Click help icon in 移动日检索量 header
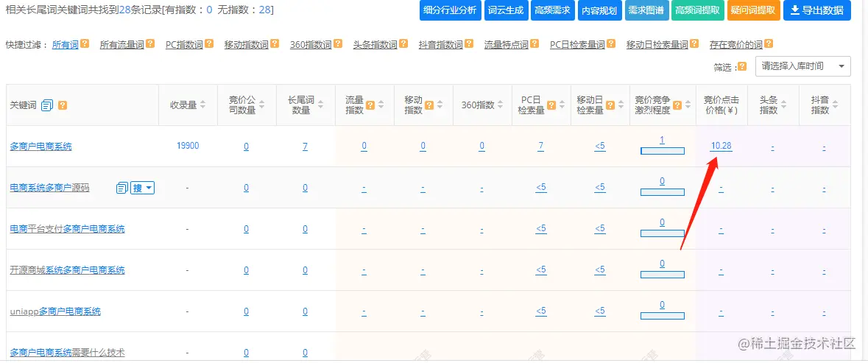This screenshot has width=868, height=363. (x=610, y=105)
